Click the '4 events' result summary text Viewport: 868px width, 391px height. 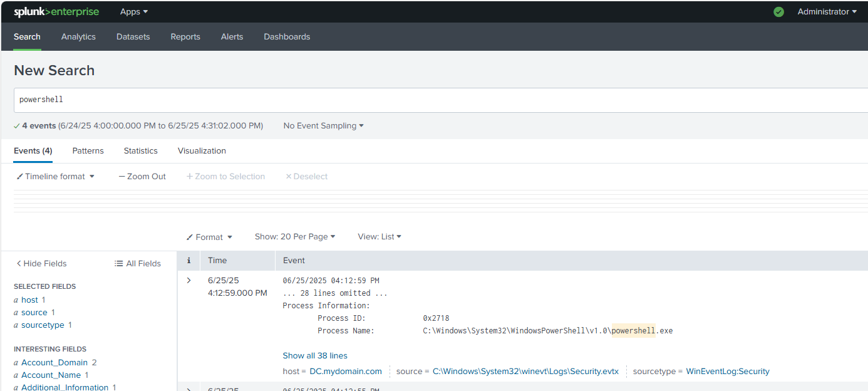point(39,126)
